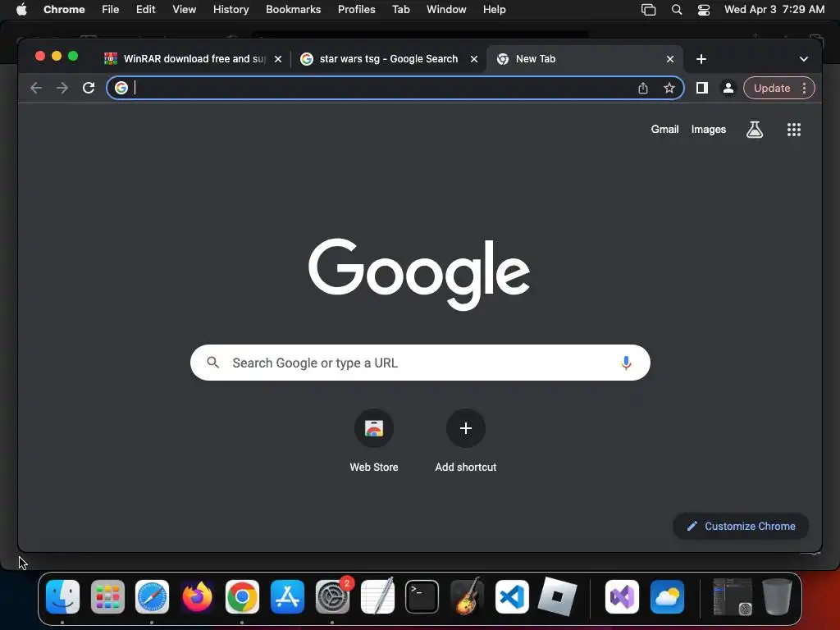The height and width of the screenshot is (630, 840).
Task: Click the magnifier icon in the search box
Action: coord(212,363)
